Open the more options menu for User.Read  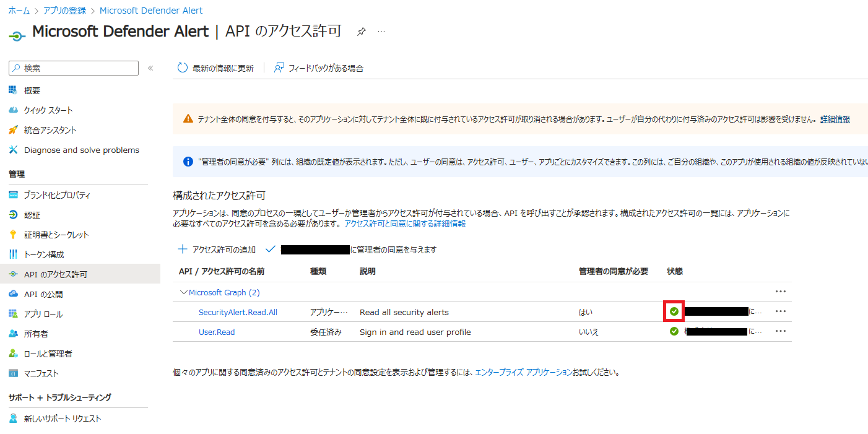click(x=781, y=331)
